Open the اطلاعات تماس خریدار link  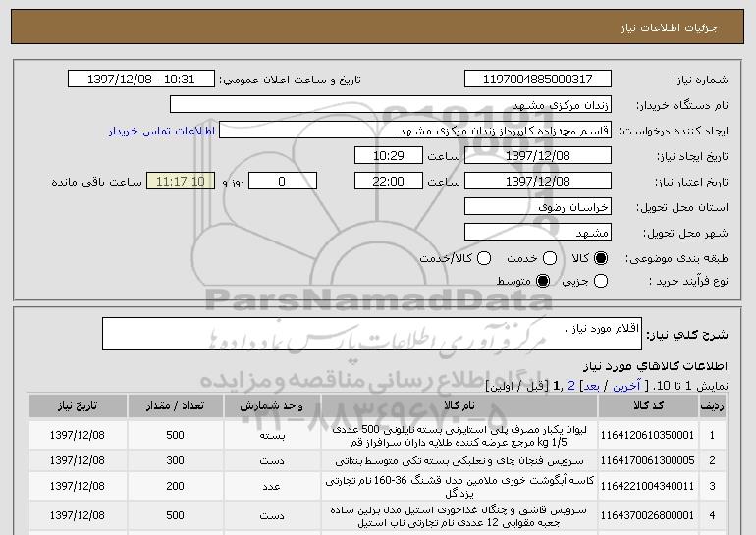click(162, 132)
